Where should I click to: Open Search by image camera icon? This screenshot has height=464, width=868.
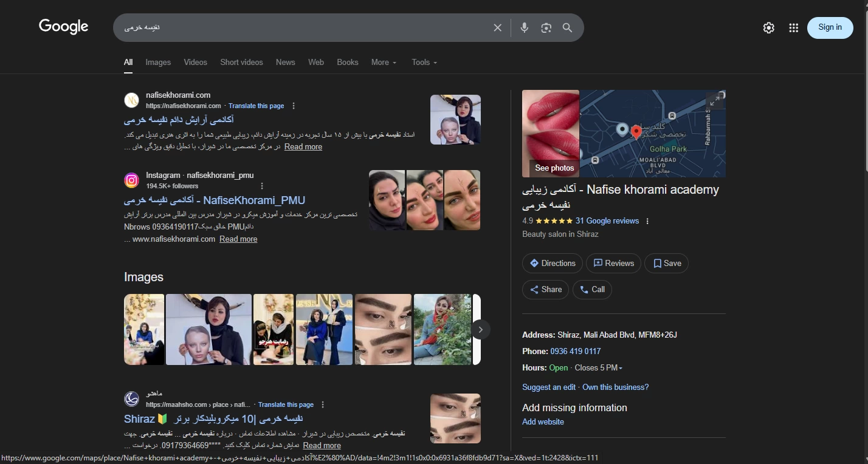[x=546, y=27]
